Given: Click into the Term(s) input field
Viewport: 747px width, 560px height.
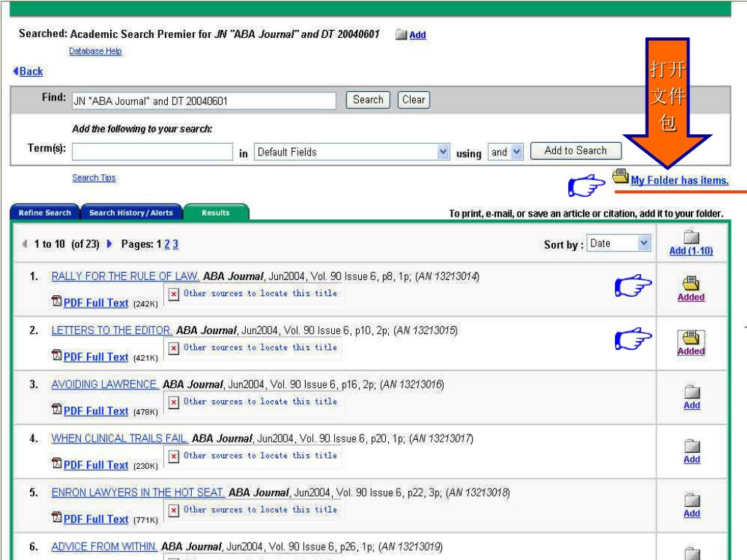Looking at the screenshot, I should pos(152,152).
